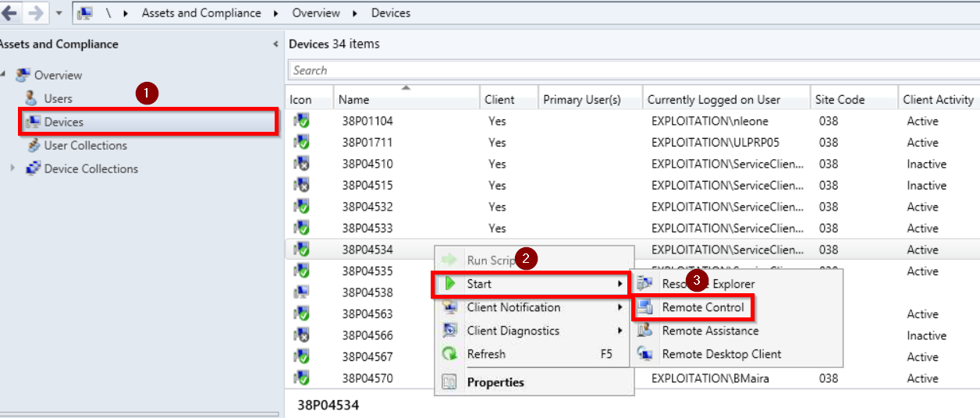Click the Forward navigation arrow
This screenshot has width=980, height=418.
[36, 13]
